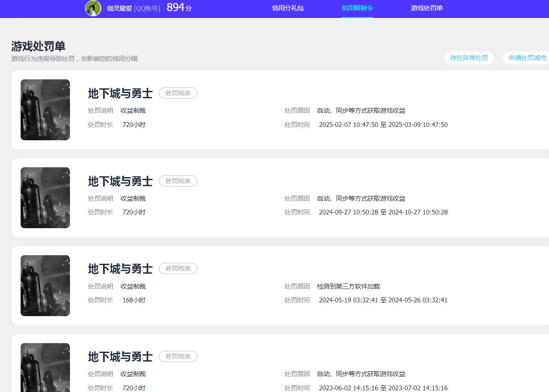Click the second penalty record's game thumbnail
This screenshot has height=392, width=549.
(x=45, y=197)
